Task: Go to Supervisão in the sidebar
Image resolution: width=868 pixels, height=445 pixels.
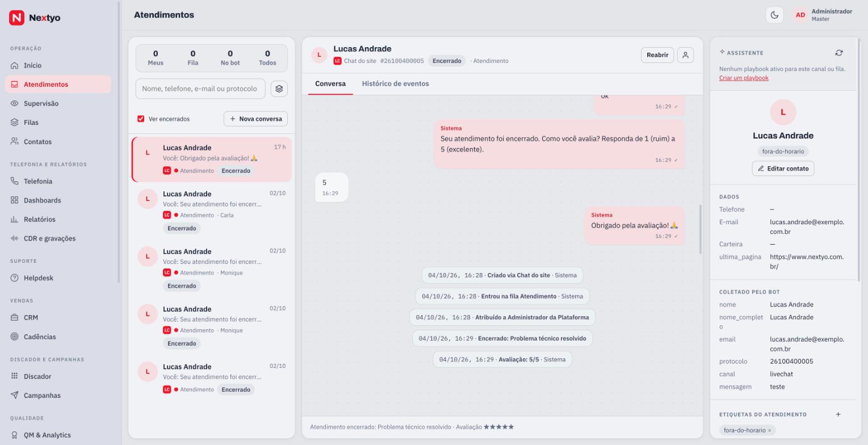Action: (x=58, y=103)
